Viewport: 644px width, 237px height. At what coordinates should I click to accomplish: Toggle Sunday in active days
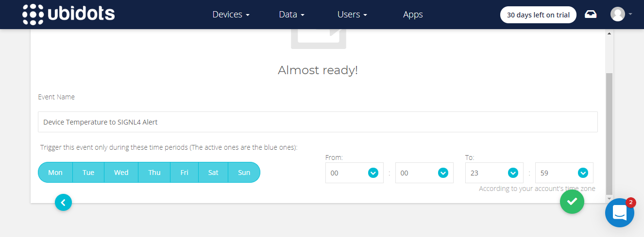(x=244, y=173)
